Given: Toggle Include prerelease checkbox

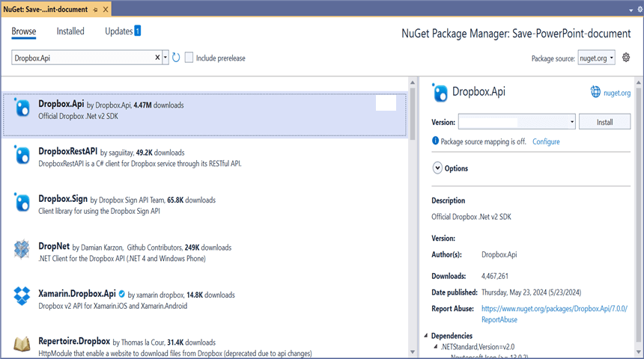Looking at the screenshot, I should pyautogui.click(x=189, y=58).
